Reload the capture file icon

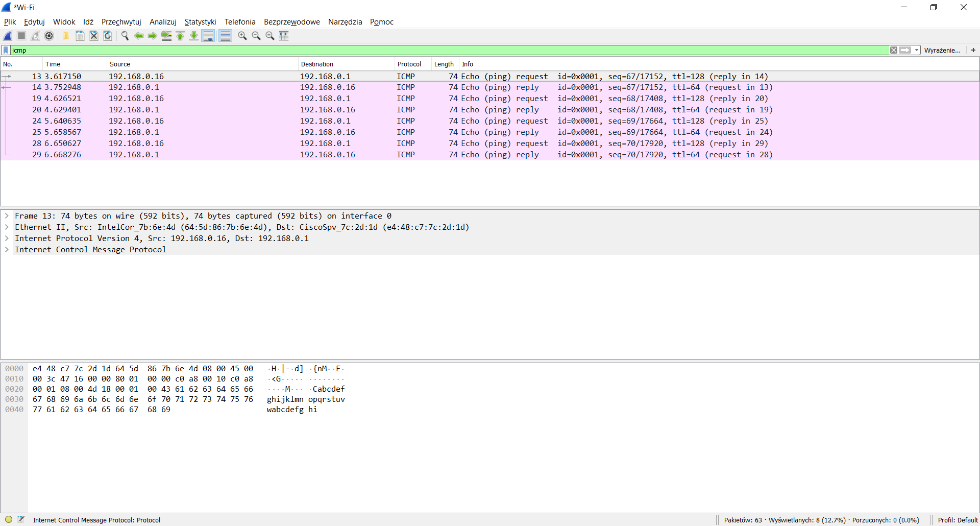pyautogui.click(x=108, y=36)
